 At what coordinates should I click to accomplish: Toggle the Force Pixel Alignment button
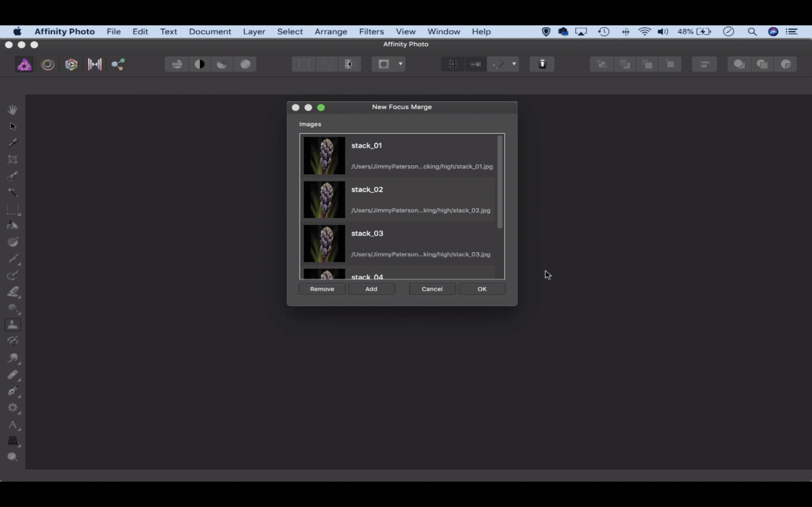pyautogui.click(x=475, y=65)
